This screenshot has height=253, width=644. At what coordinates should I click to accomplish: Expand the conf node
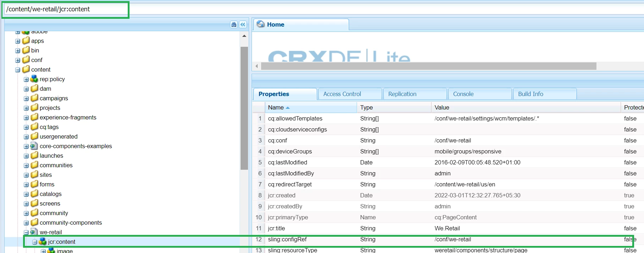click(18, 60)
